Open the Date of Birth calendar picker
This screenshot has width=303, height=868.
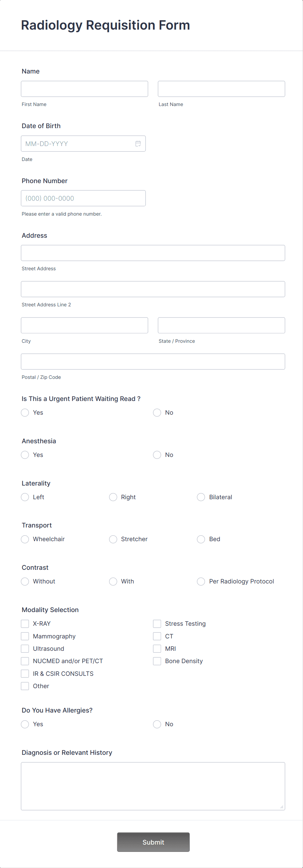click(x=138, y=143)
